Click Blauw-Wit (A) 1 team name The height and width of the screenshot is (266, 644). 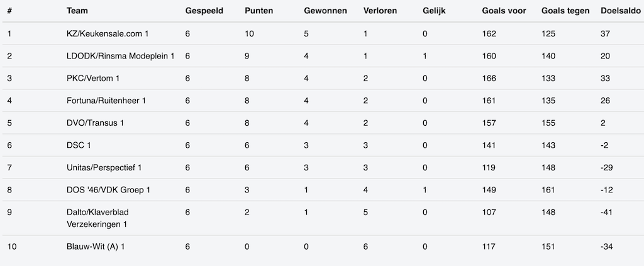pos(96,247)
